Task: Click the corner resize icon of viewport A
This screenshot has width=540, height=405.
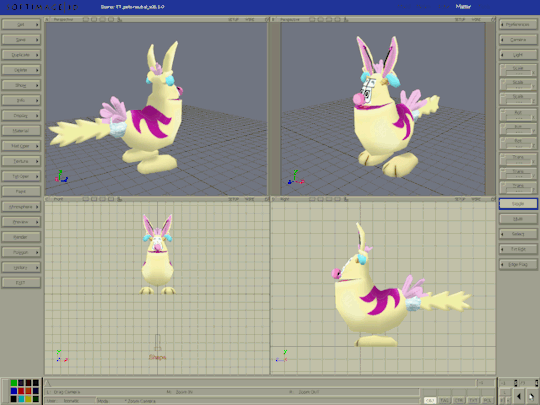Action: (267, 20)
